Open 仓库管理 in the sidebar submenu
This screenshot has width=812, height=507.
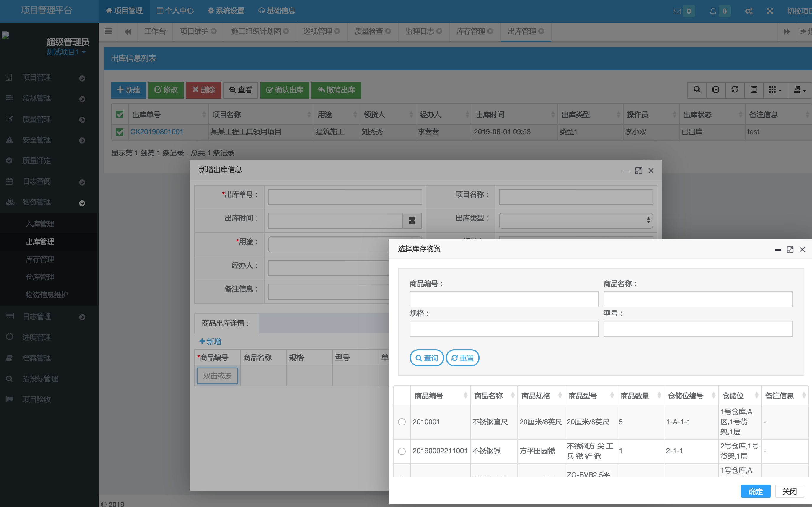pos(40,277)
